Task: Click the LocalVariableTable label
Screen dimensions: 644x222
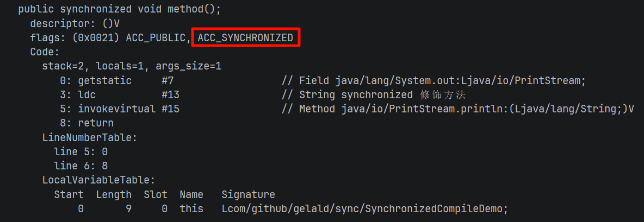Action: point(98,180)
